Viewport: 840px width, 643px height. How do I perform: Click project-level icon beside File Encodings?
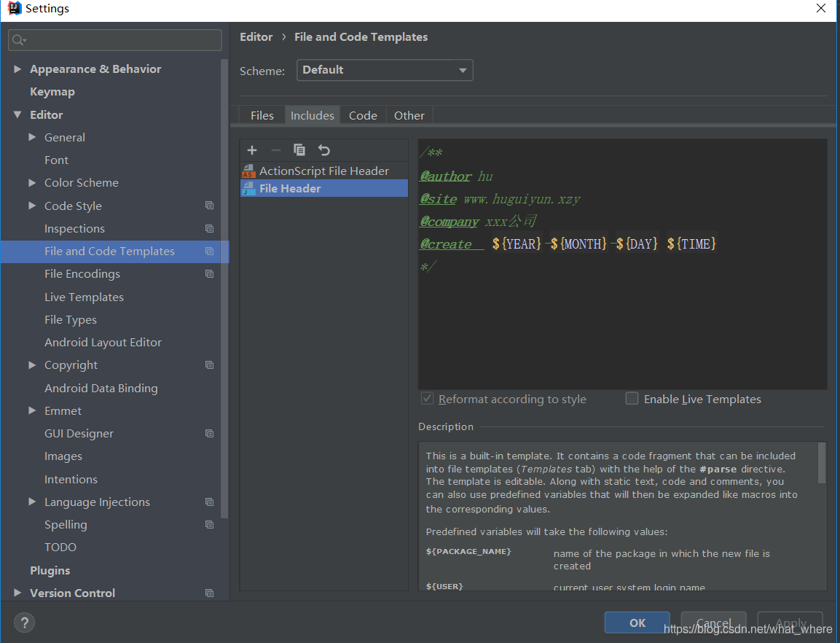tap(210, 273)
